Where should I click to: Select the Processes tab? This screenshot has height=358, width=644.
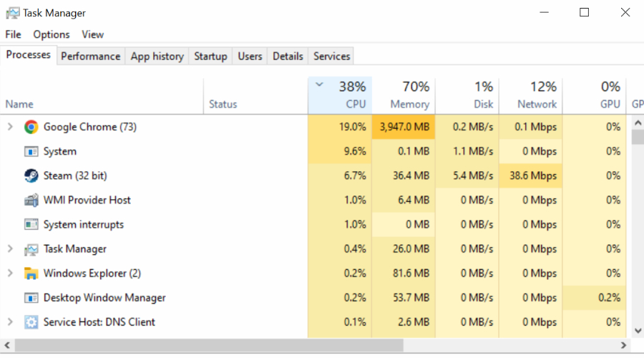click(x=29, y=54)
